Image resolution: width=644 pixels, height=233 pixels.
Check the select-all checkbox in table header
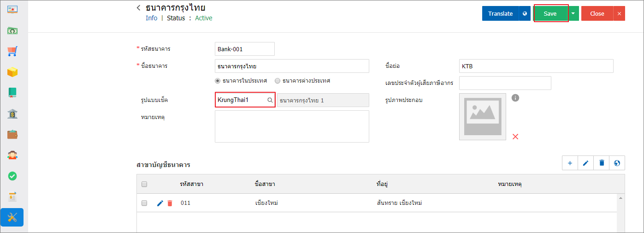[144, 184]
